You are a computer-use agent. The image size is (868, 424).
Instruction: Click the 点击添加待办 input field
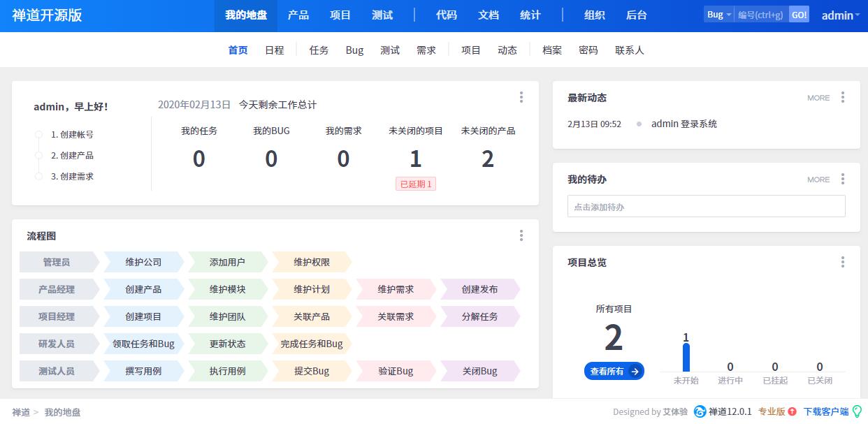[x=706, y=206]
